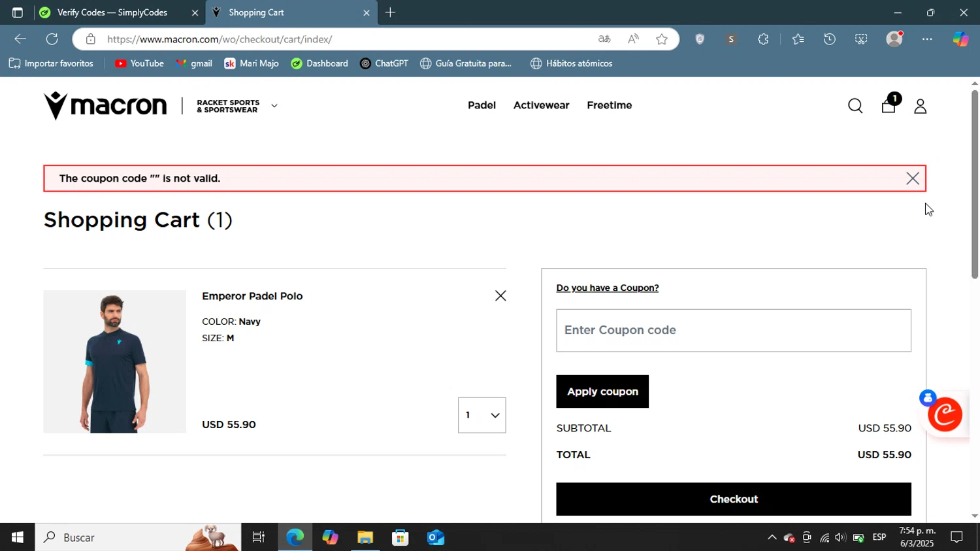Open the Importar favoritos bookmark
This screenshot has height=551, width=980.
tap(51, 63)
